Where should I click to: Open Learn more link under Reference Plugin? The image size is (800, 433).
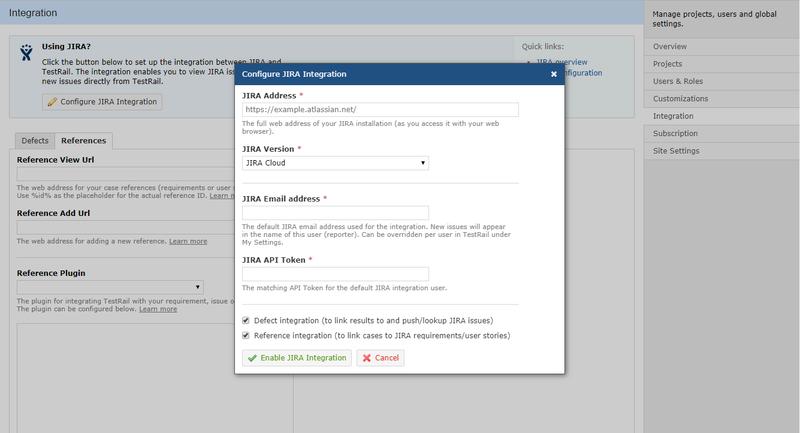[158, 309]
